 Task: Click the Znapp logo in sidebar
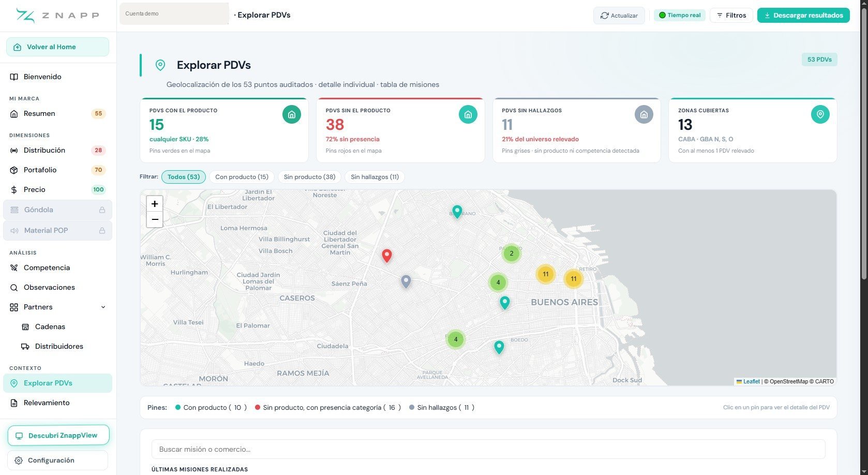[57, 16]
